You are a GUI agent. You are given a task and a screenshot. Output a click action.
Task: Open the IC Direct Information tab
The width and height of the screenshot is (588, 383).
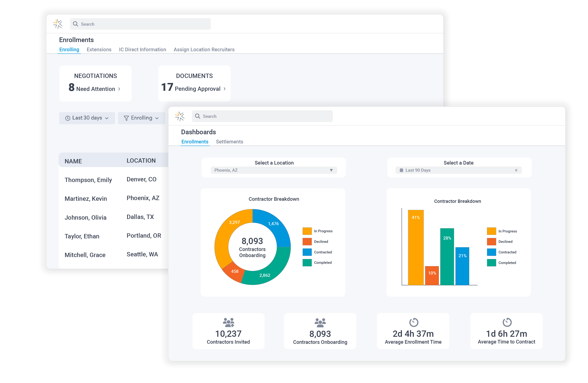(143, 49)
